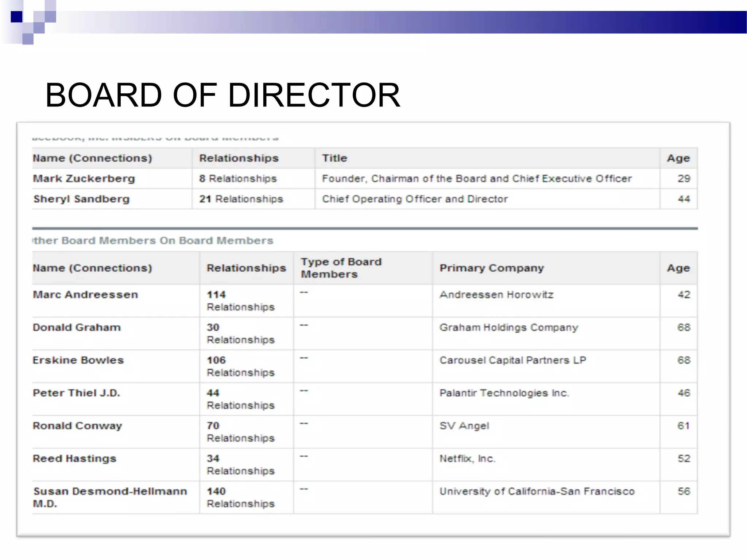The height and width of the screenshot is (560, 747).
Task: Open Reed Hastings' name link
Action: pos(74,459)
